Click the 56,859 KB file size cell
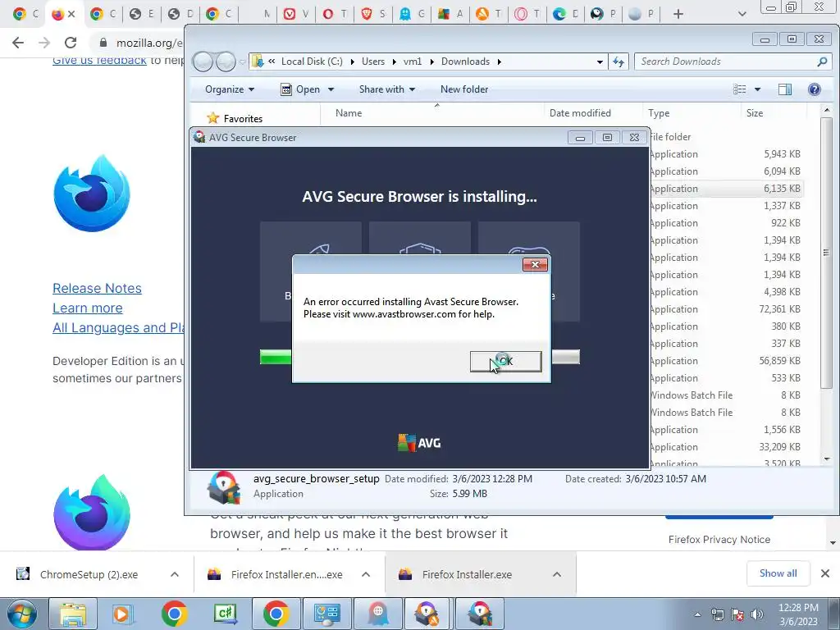This screenshot has width=840, height=630. click(779, 361)
